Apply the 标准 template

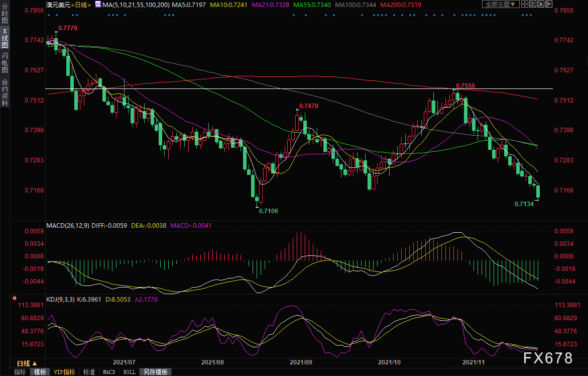click(x=89, y=372)
